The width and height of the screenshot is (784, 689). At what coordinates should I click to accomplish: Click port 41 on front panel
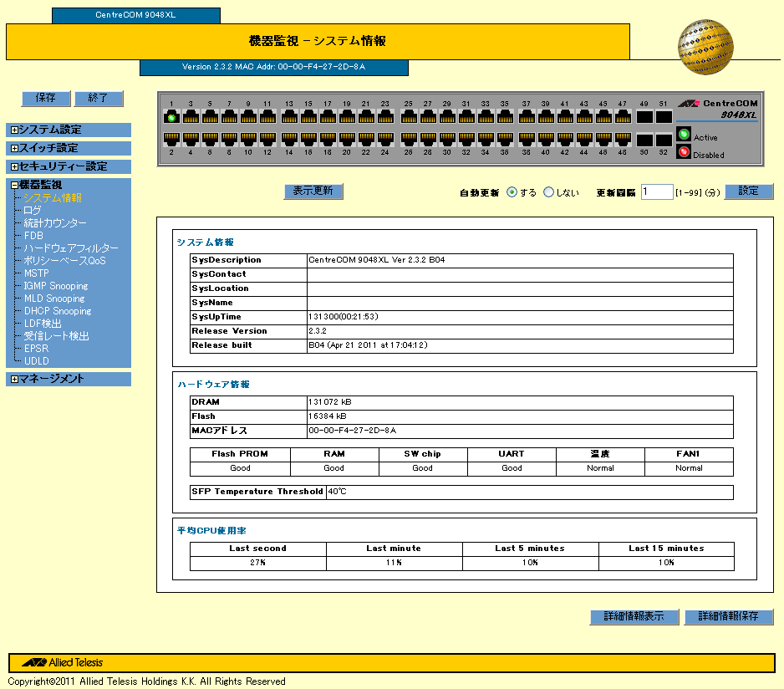pyautogui.click(x=564, y=117)
